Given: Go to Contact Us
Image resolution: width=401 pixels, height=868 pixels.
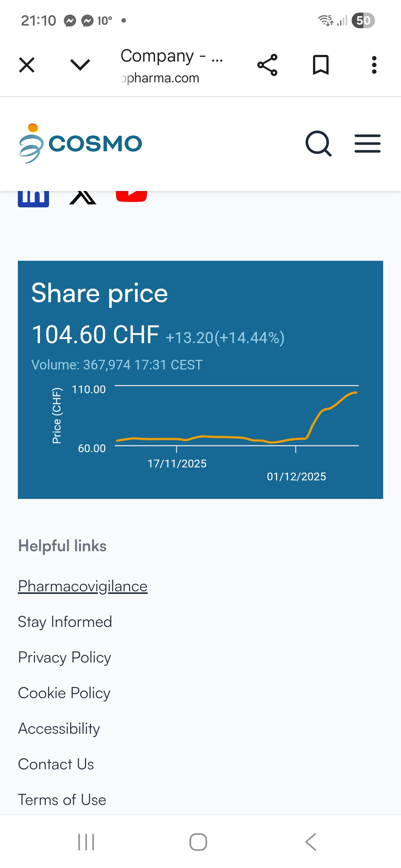Looking at the screenshot, I should click(56, 765).
